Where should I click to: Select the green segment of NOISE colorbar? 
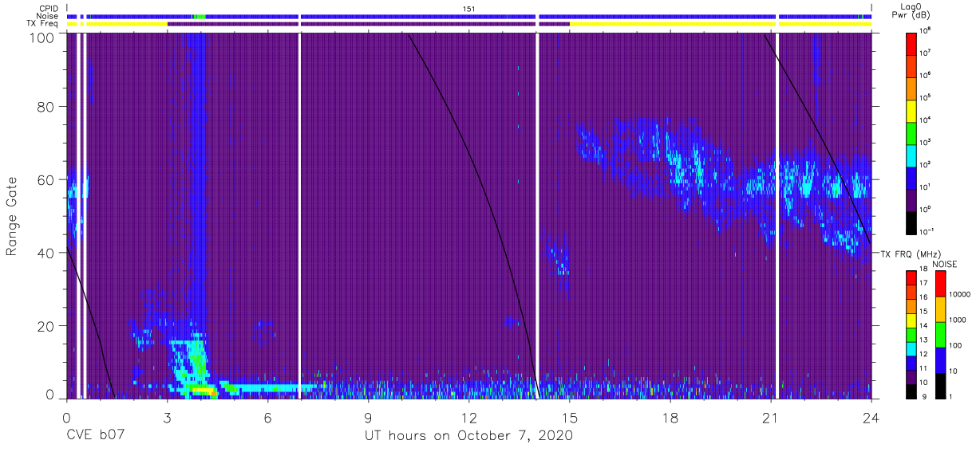point(940,335)
